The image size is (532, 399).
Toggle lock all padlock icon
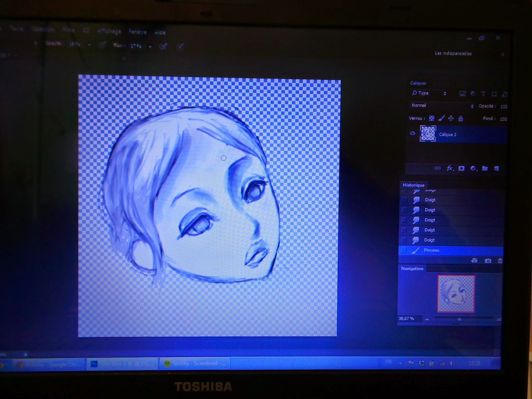(x=461, y=118)
